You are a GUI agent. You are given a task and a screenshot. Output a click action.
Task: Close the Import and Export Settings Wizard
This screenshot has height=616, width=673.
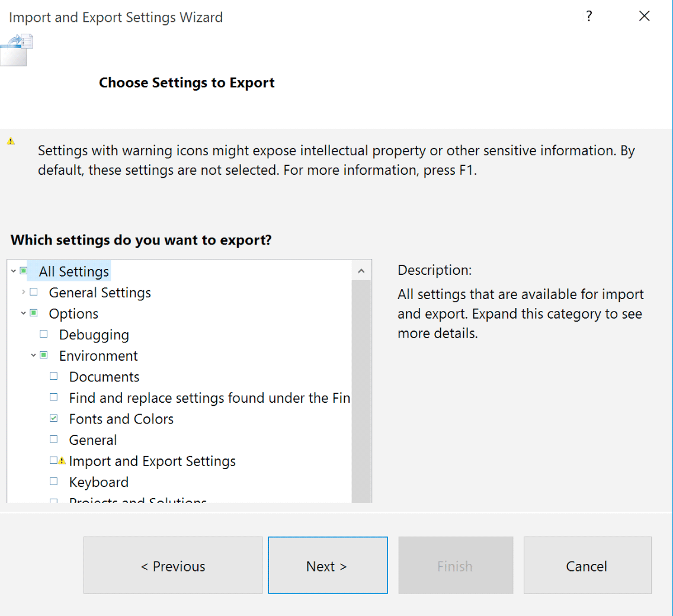645,17
